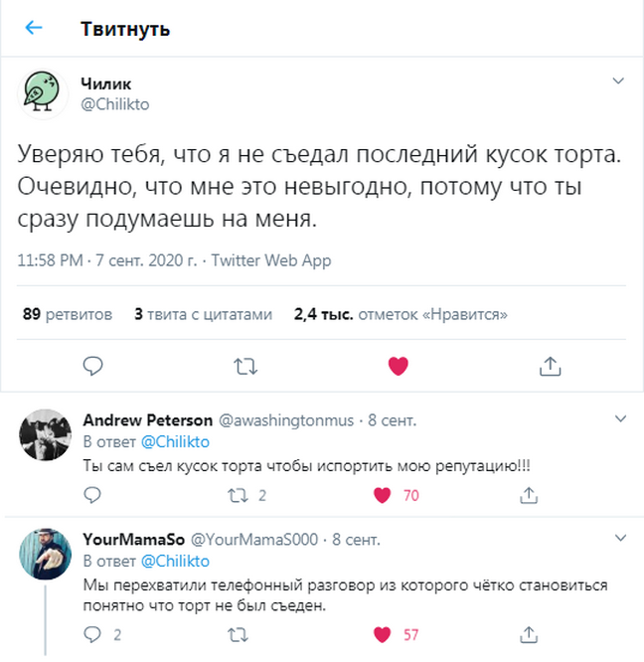Retweet the main tweet by Чилик
Image resolution: width=644 pixels, height=662 pixels.
[x=244, y=366]
